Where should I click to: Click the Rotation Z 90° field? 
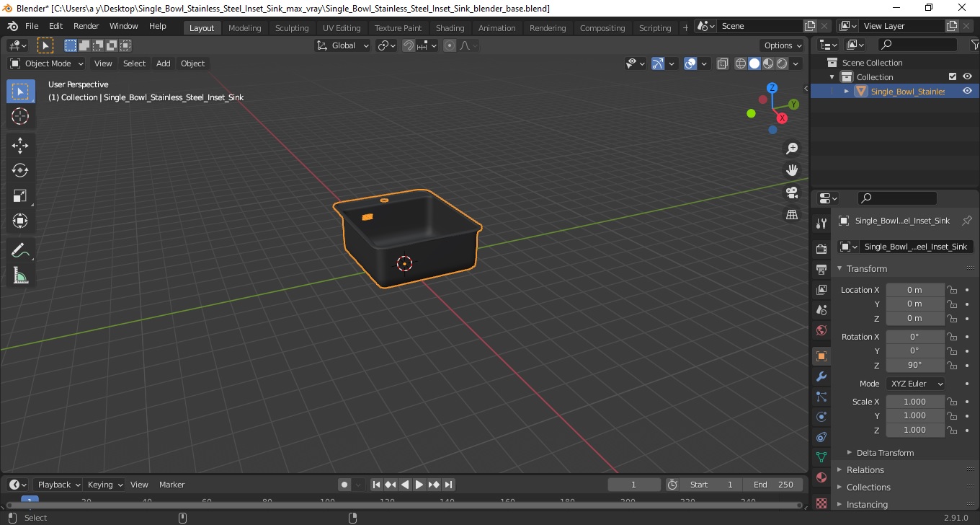point(915,365)
